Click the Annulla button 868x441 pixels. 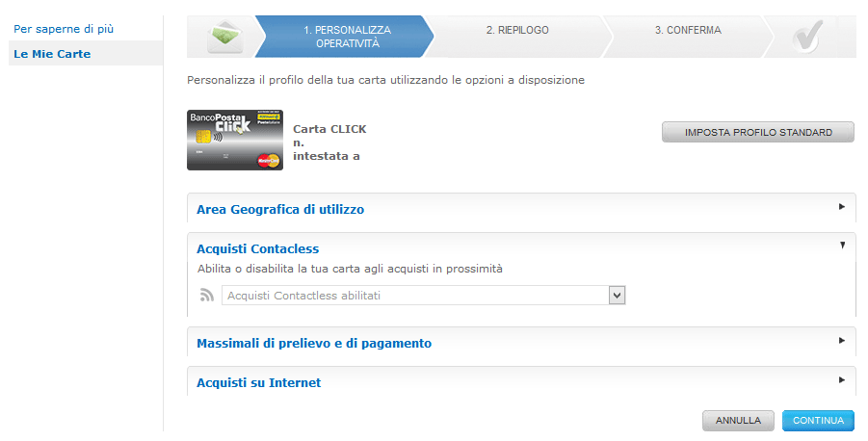click(x=738, y=421)
